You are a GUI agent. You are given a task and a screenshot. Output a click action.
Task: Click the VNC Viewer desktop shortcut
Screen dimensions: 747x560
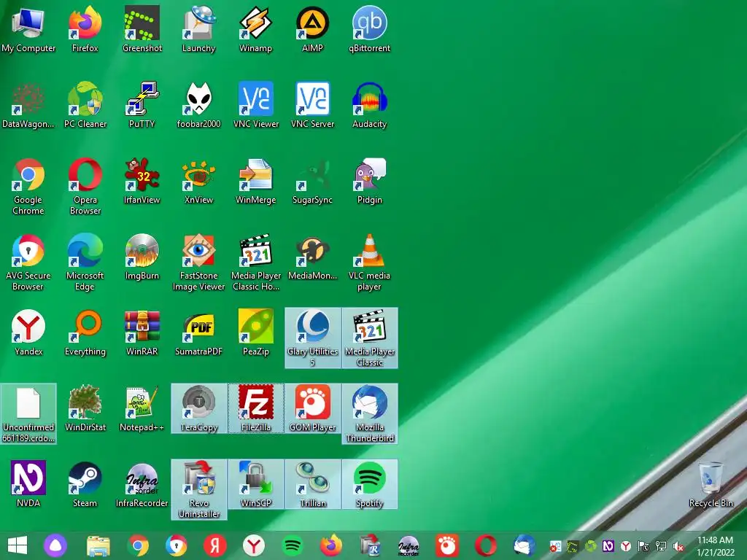256,105
